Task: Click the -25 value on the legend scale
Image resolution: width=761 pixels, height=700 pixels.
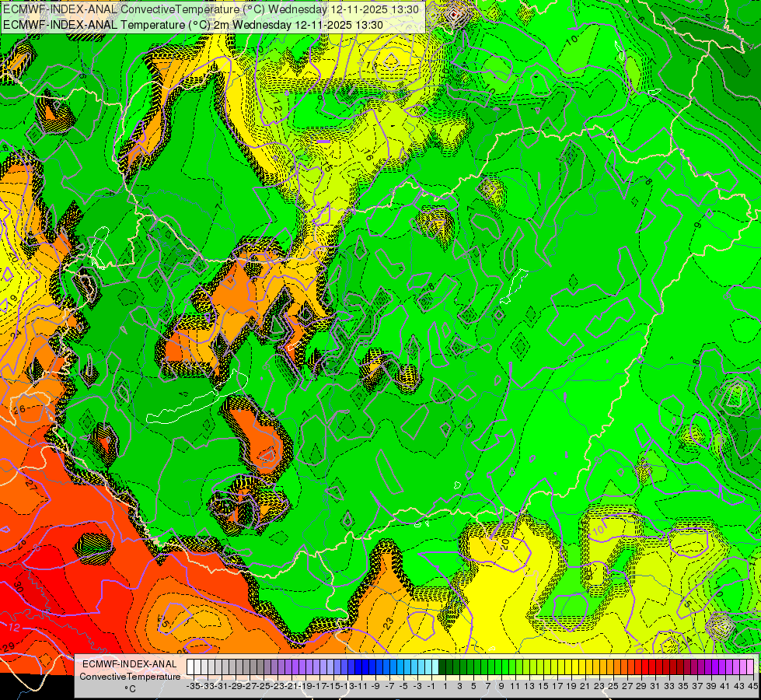Action: tap(265, 686)
